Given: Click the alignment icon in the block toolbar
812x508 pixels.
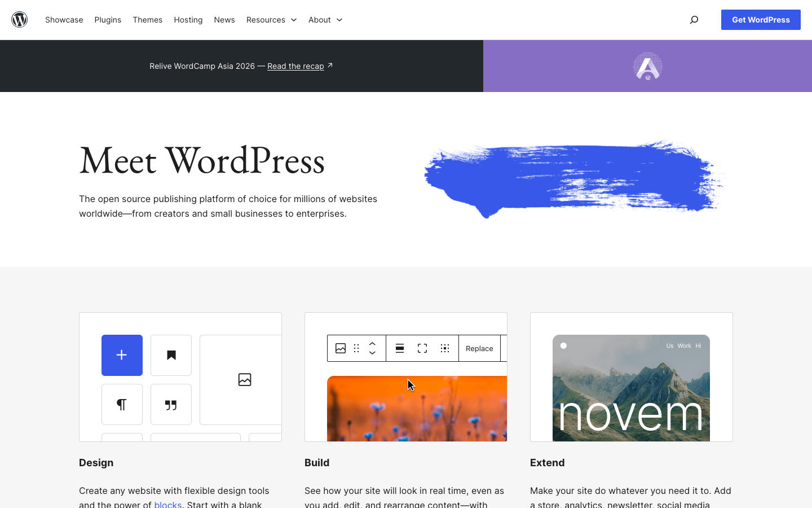Looking at the screenshot, I should click(x=399, y=348).
